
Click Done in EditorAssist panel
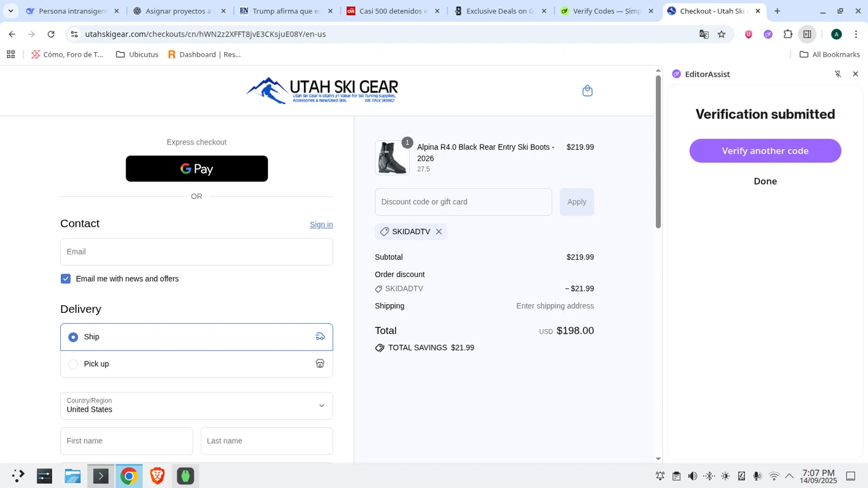tap(765, 181)
